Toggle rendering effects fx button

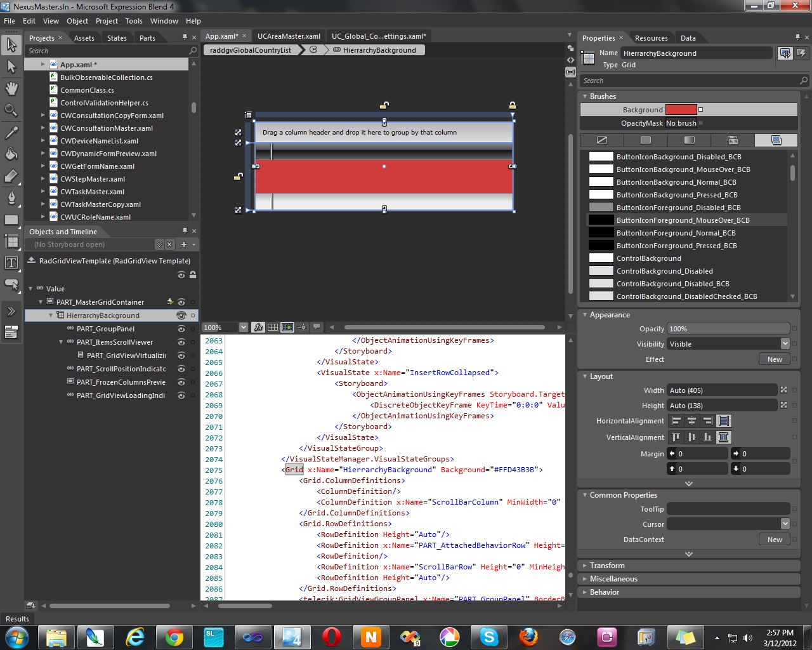pos(258,328)
